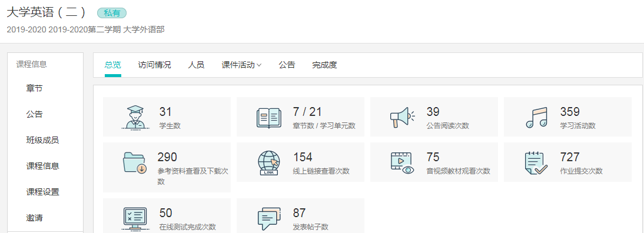Screen dimensions: 644x233
Task: Click the monitor online test icon
Action: tap(135, 219)
